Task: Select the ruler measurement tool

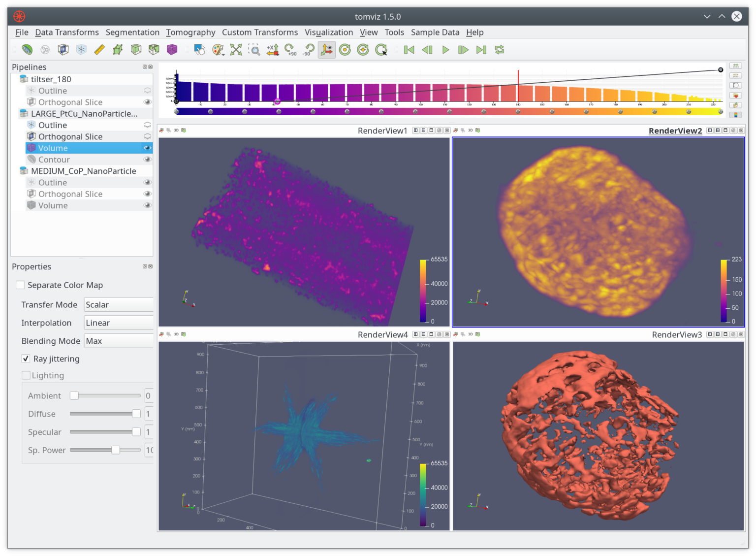Action: 99,49
